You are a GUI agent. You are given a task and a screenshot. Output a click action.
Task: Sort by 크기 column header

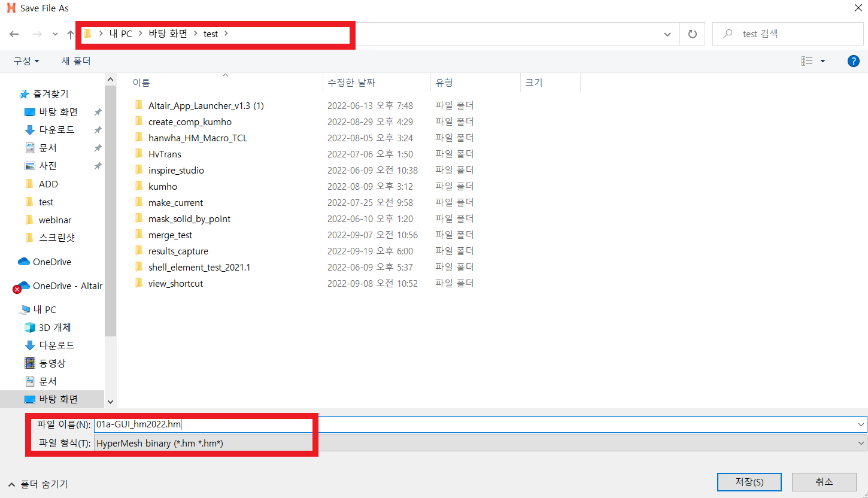coord(534,83)
